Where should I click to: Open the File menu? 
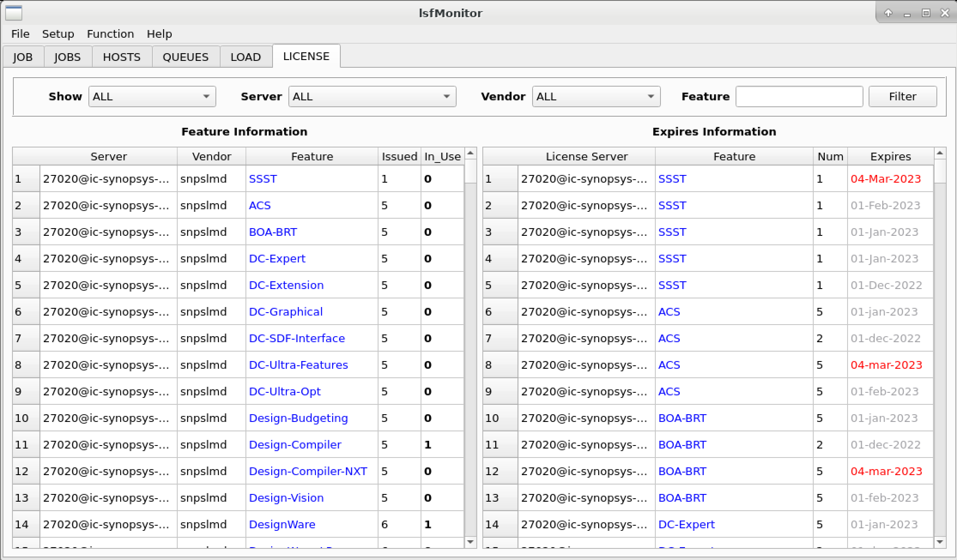tap(20, 34)
